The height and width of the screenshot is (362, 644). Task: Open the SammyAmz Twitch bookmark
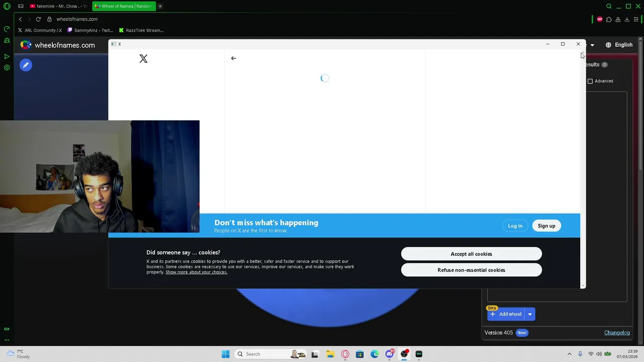pyautogui.click(x=91, y=30)
